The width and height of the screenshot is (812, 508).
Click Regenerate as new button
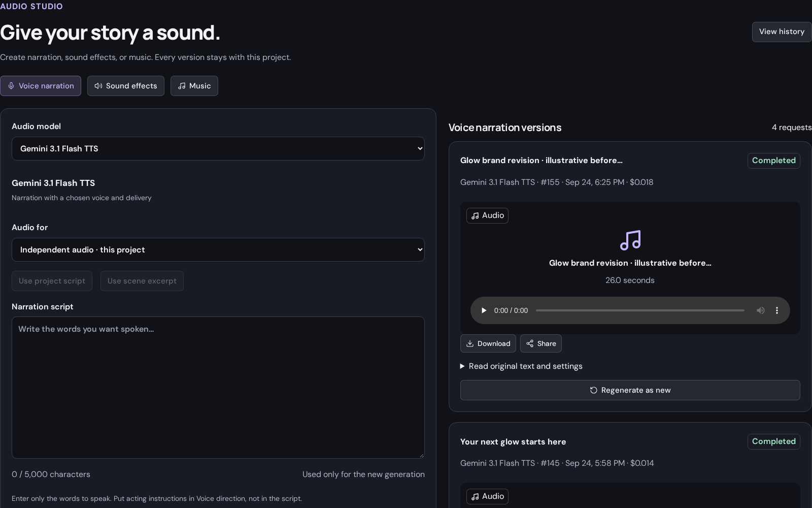point(630,390)
